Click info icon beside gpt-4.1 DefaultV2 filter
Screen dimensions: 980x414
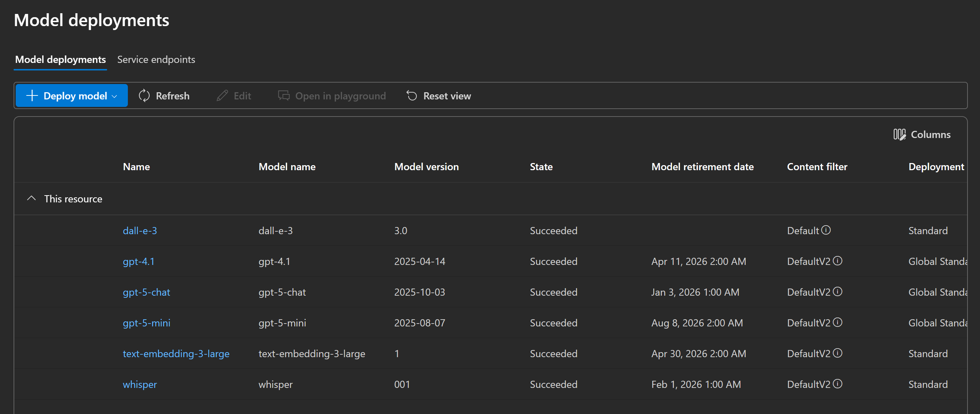(x=837, y=261)
